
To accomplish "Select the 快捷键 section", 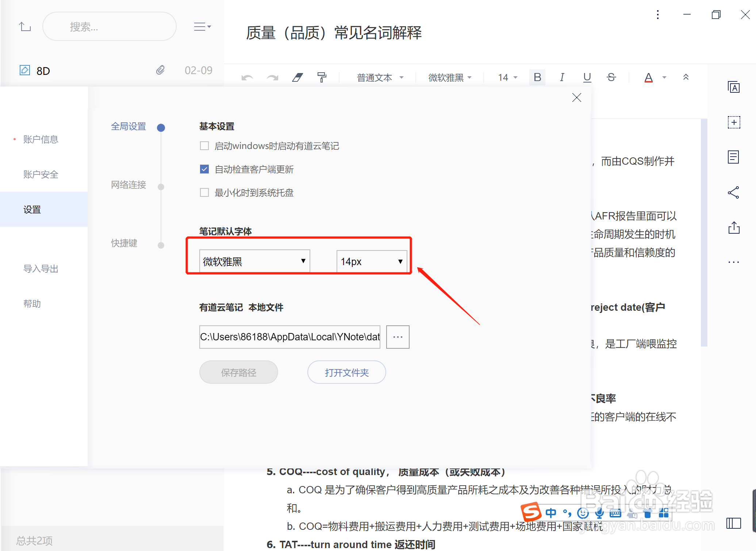I will [x=124, y=243].
